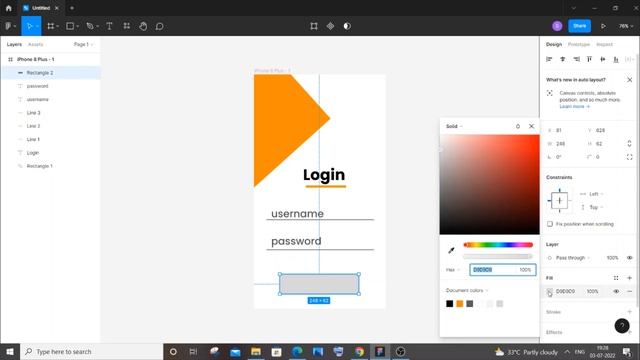Click inside the color saturation field

(x=489, y=184)
